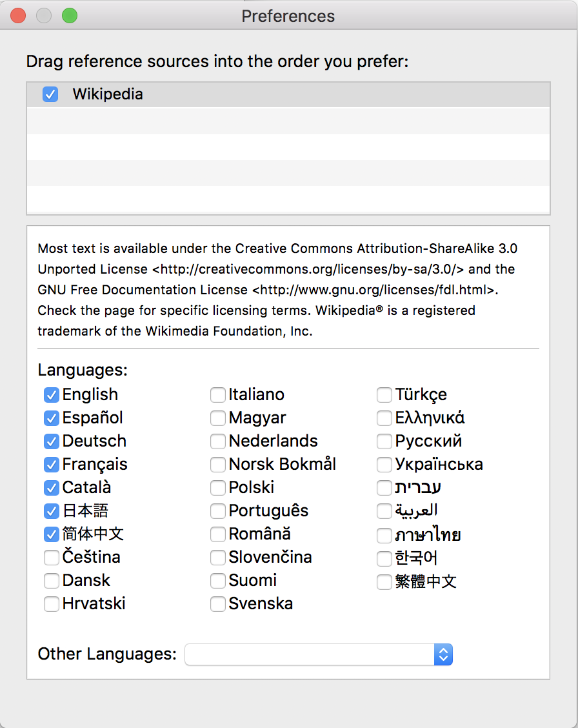Enable the Čeština language checkbox

[x=52, y=558]
